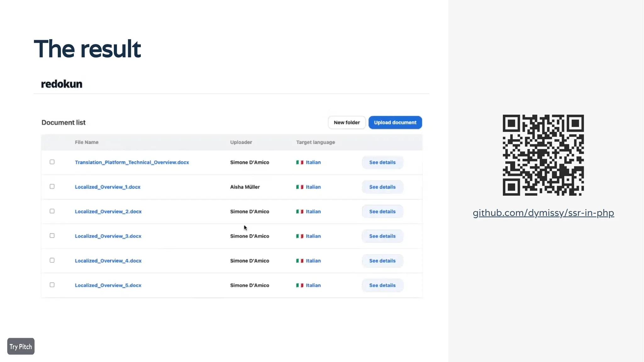Viewport: 644px width, 362px height.
Task: Click Italian flag in Localized_Overview_2 row
Action: coord(300,211)
